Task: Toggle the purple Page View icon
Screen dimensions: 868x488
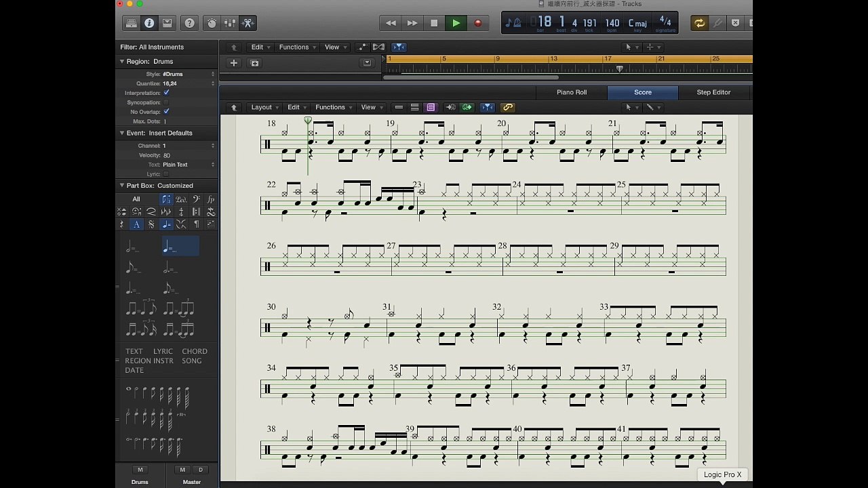Action: (431, 107)
